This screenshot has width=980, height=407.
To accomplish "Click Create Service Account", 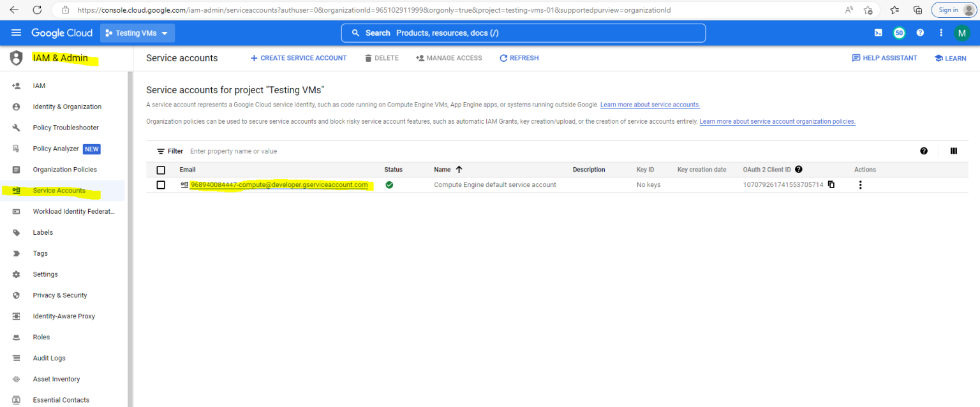I will coord(298,58).
